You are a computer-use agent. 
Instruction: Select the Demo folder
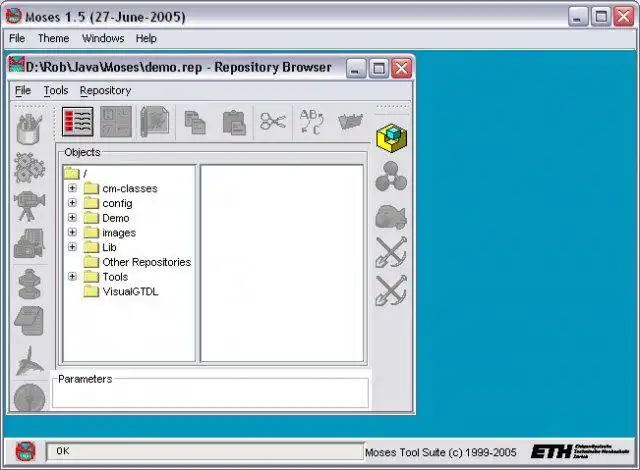click(x=106, y=218)
